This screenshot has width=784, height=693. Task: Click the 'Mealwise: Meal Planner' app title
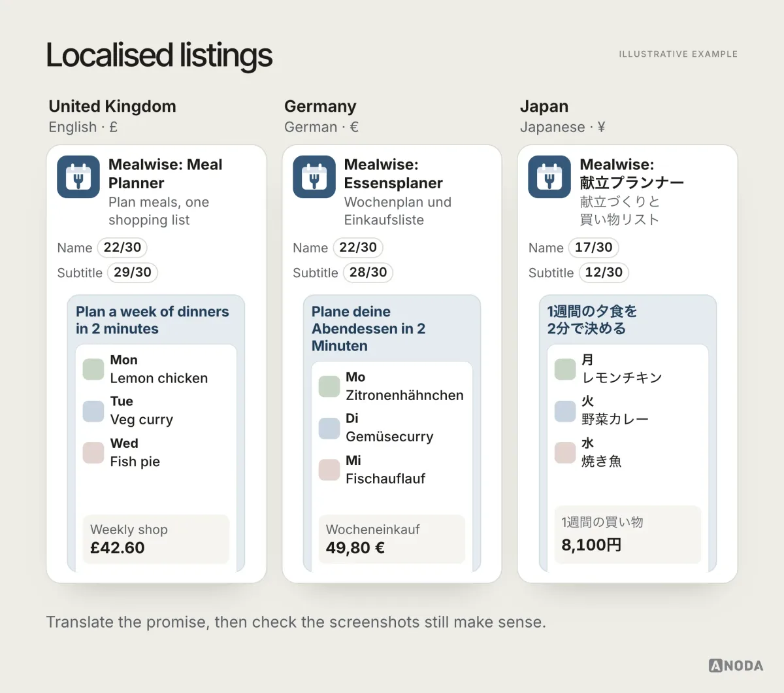[x=165, y=174]
